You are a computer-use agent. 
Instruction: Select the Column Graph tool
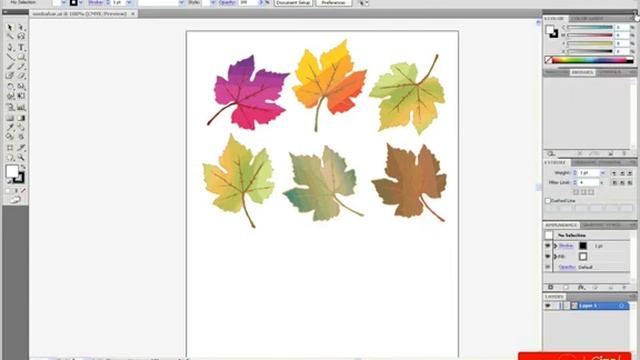pyautogui.click(x=21, y=107)
